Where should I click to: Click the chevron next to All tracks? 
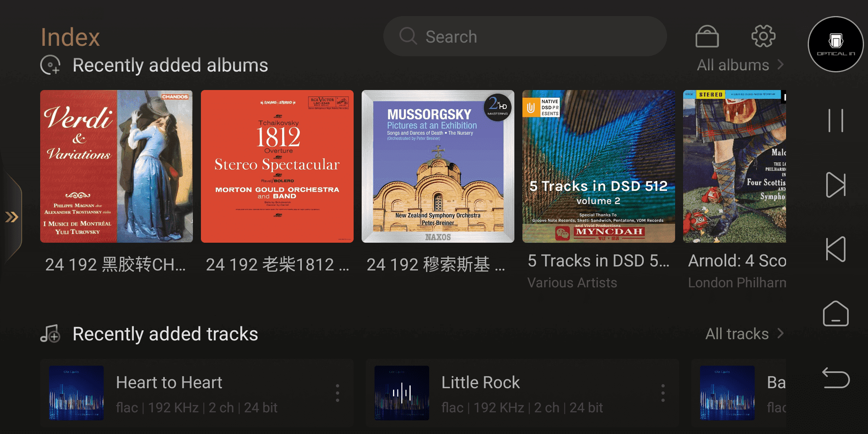point(780,334)
